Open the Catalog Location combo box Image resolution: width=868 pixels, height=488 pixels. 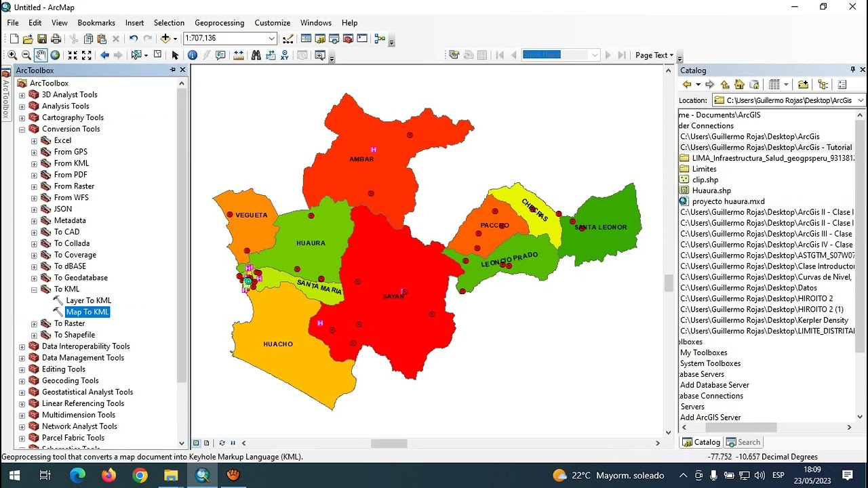[x=789, y=100]
